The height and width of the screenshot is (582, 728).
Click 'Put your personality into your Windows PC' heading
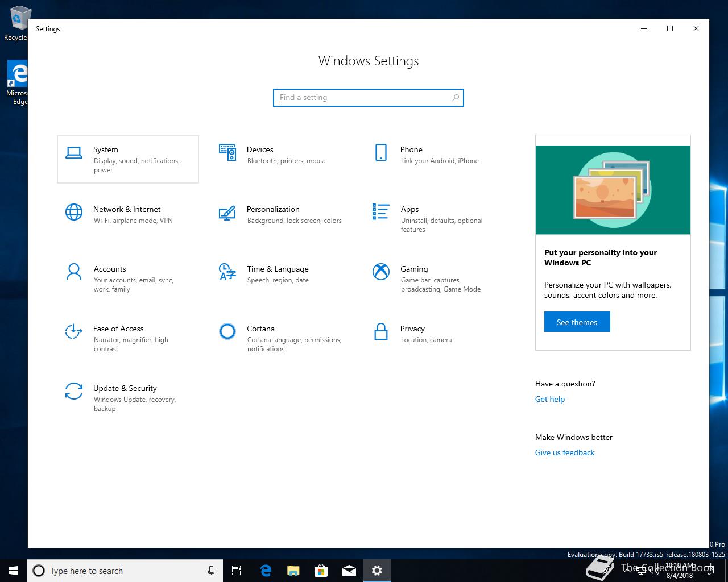tap(601, 257)
